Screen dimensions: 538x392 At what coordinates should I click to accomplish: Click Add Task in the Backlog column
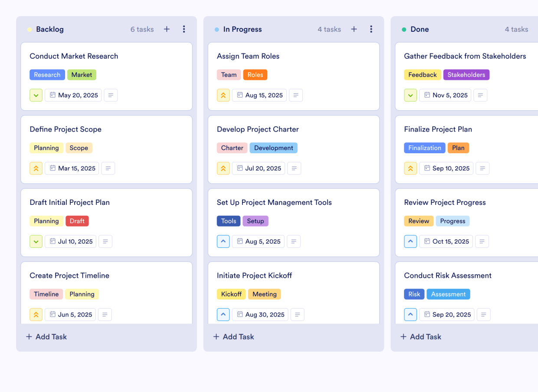[x=46, y=336]
